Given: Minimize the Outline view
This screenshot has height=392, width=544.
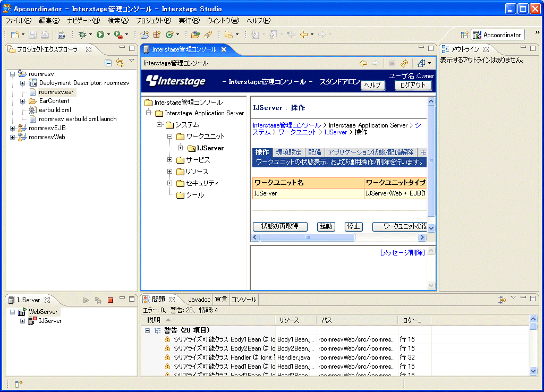Looking at the screenshot, I should pos(523,48).
